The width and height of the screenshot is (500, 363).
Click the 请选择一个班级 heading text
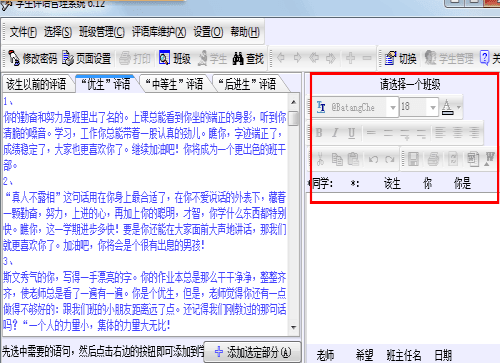pyautogui.click(x=410, y=84)
